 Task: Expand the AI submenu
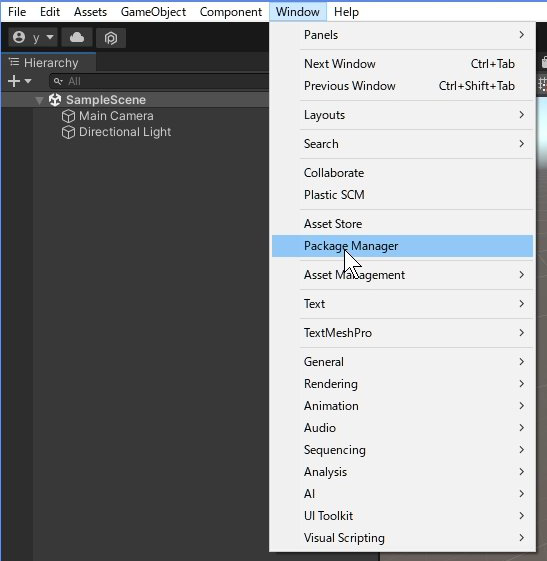(402, 494)
